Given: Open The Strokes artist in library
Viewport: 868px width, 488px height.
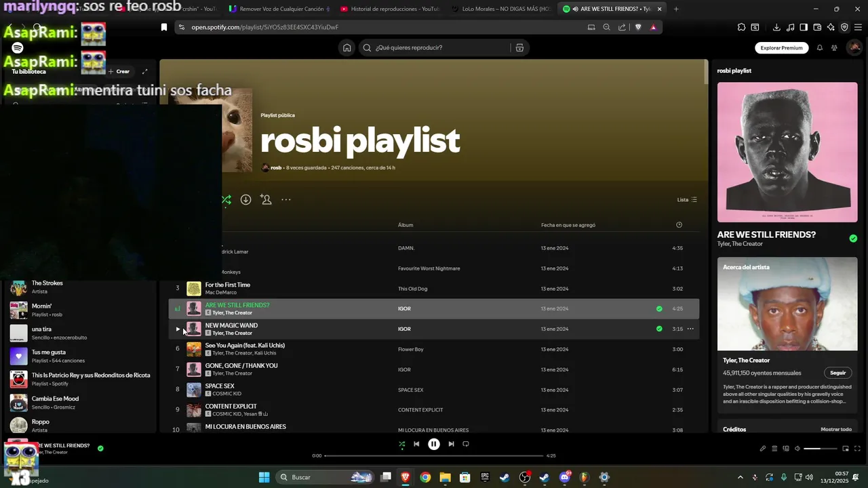Looking at the screenshot, I should pos(80,287).
